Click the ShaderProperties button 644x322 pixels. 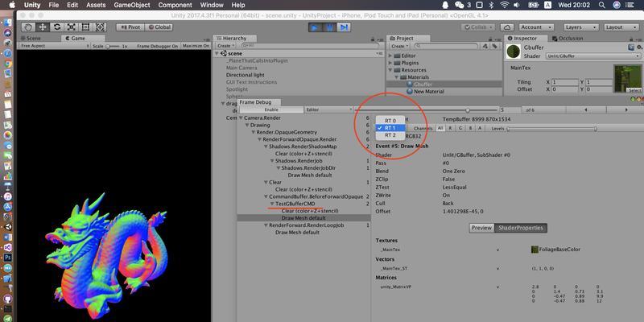click(x=521, y=228)
